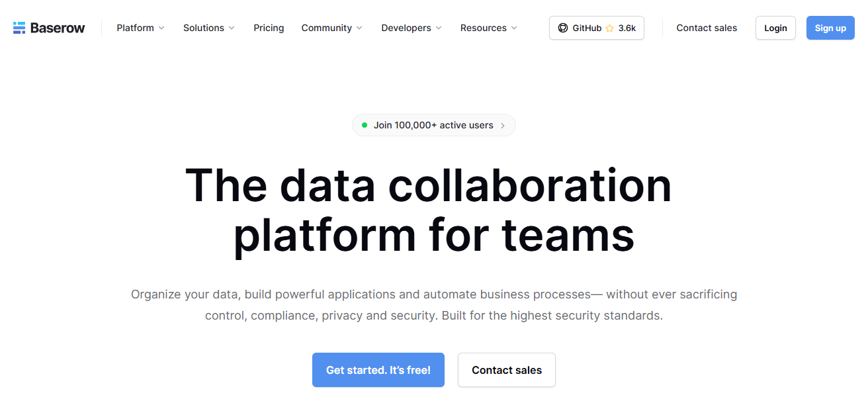Click the "Get started. It's free!" button
The height and width of the screenshot is (397, 868).
click(x=378, y=370)
